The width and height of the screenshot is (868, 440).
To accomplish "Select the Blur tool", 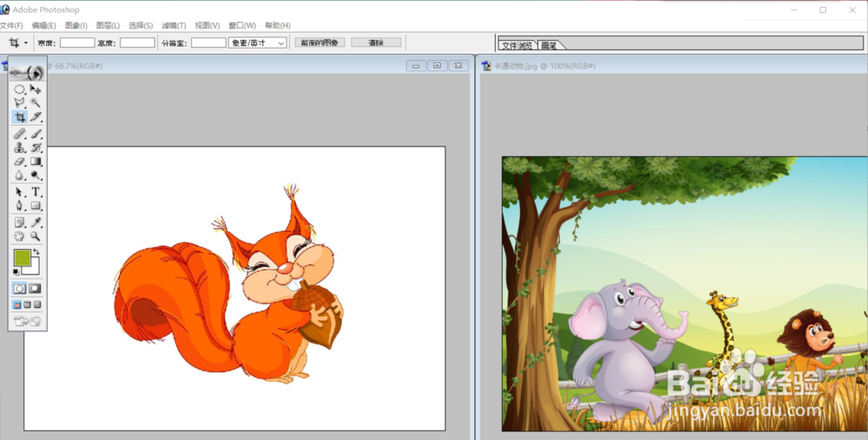I will point(19,175).
